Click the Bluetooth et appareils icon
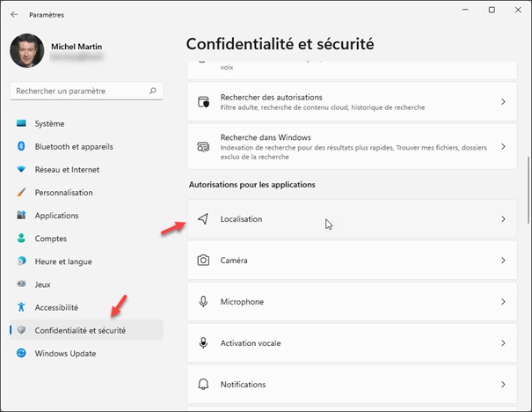This screenshot has height=412, width=532. (21, 147)
